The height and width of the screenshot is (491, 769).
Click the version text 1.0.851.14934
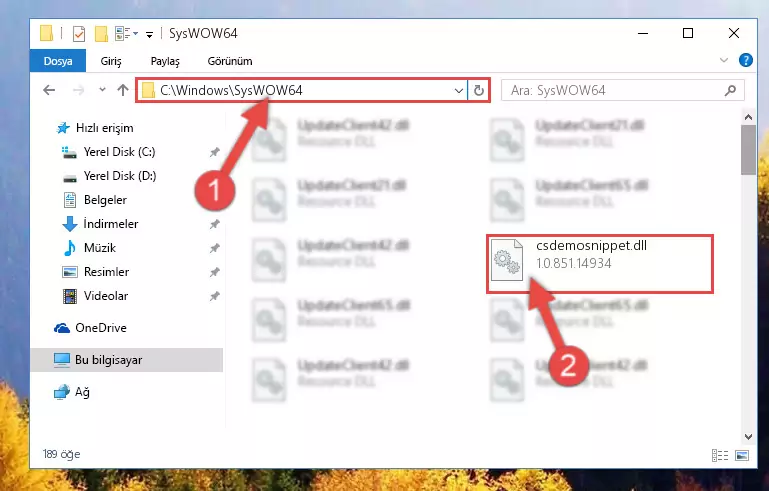(x=574, y=264)
